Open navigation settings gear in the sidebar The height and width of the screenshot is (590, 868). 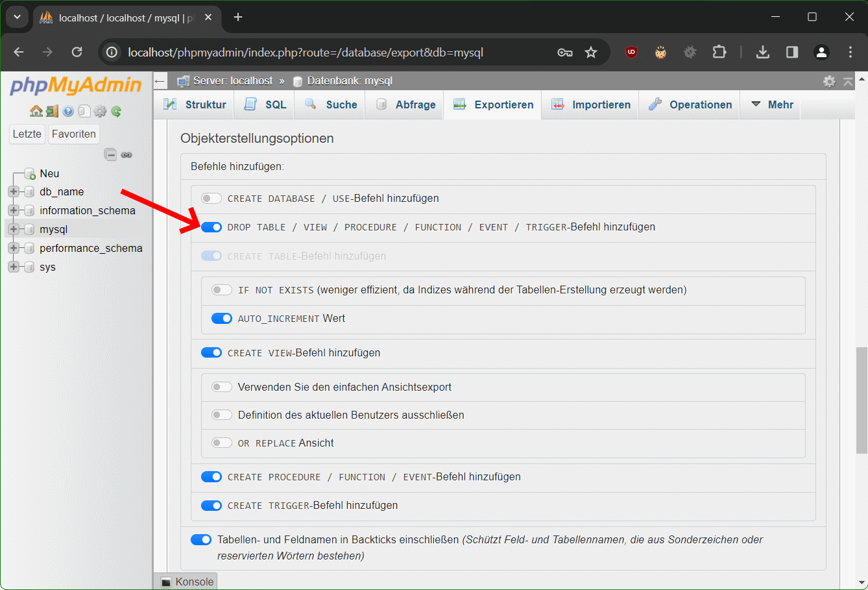[100, 112]
